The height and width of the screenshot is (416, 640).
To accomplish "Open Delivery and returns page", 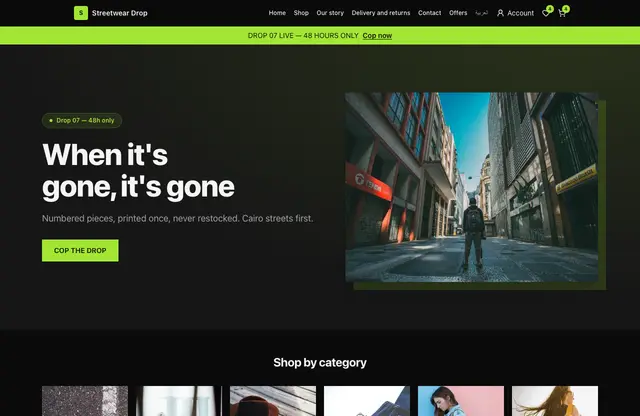I will (x=381, y=13).
